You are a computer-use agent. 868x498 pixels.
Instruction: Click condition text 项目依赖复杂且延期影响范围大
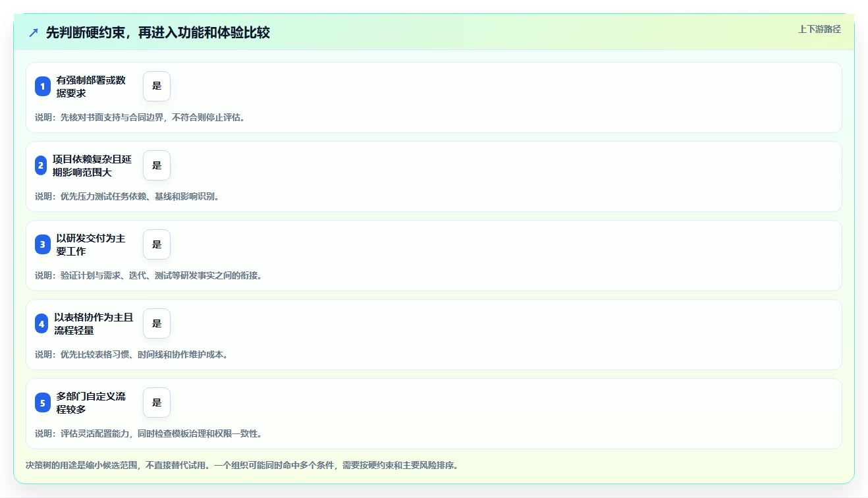pyautogui.click(x=92, y=165)
